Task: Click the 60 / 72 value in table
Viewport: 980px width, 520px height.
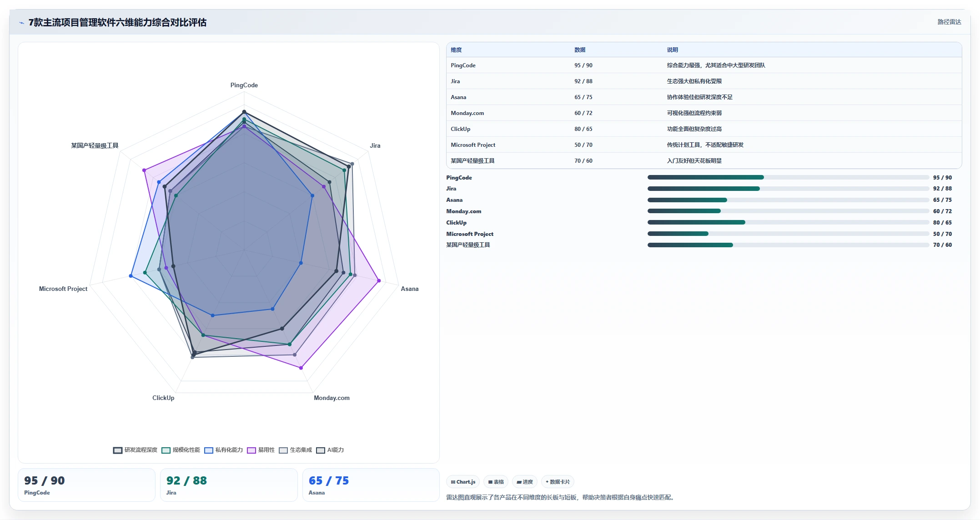Action: pyautogui.click(x=583, y=113)
